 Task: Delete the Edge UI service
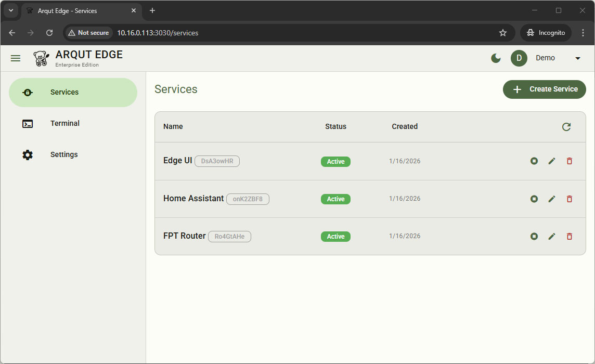click(569, 161)
